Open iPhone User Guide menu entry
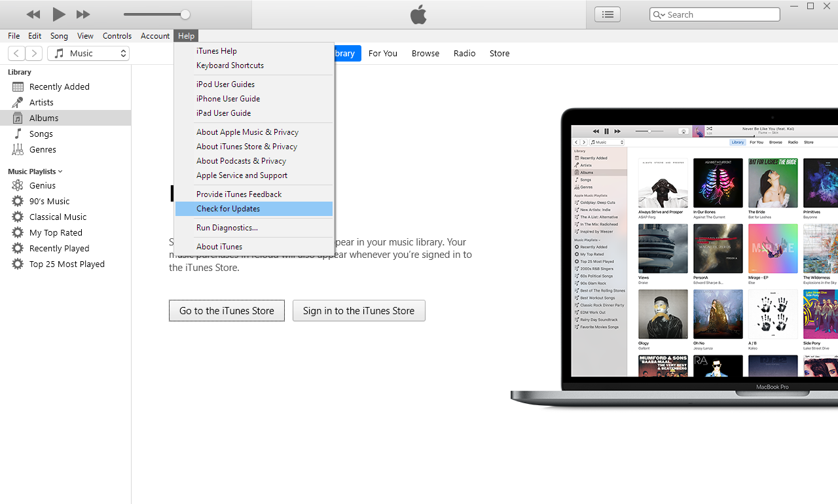 pos(254,99)
